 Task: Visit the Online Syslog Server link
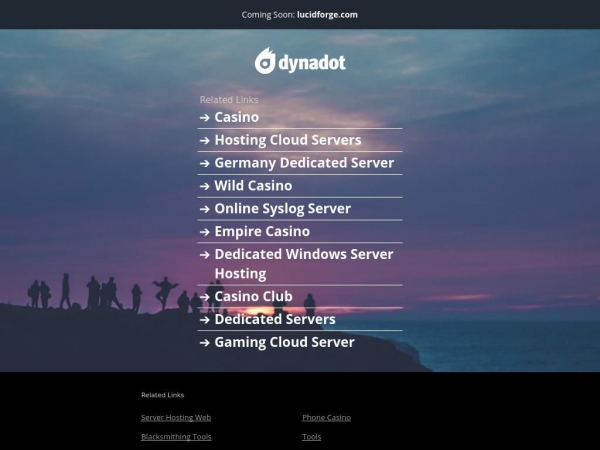coord(282,209)
